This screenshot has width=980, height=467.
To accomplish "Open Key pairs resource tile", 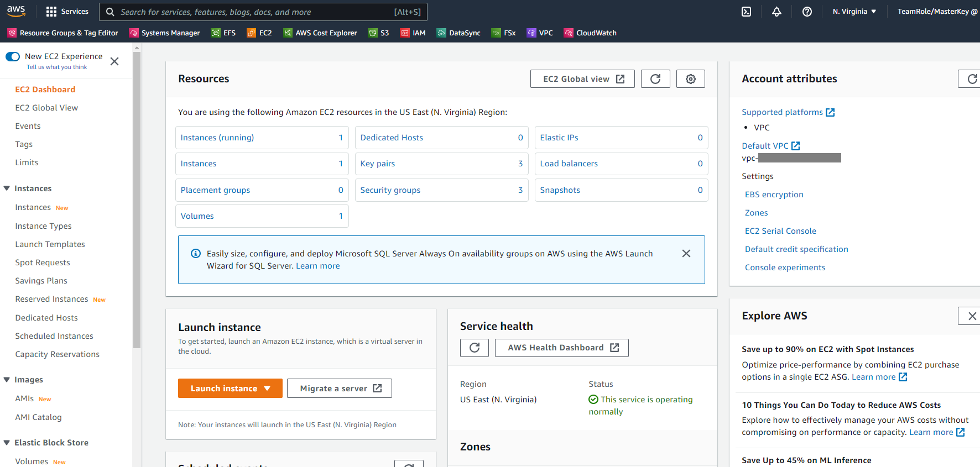I will [x=442, y=164].
